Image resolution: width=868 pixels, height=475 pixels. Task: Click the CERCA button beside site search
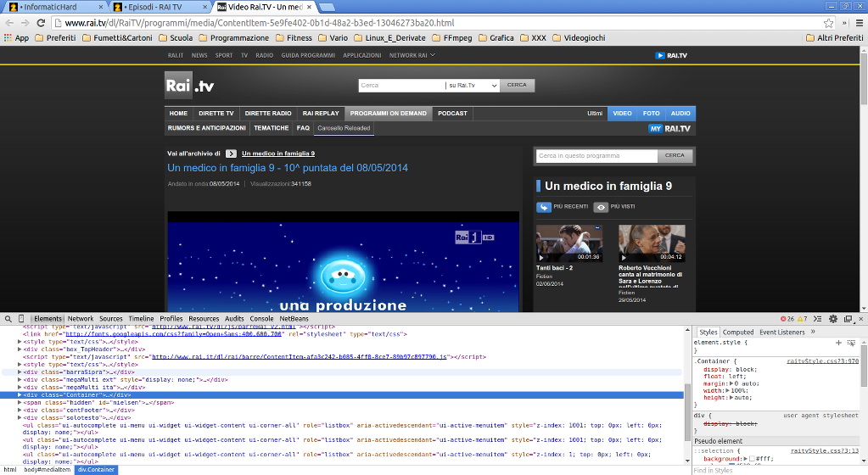(x=517, y=86)
